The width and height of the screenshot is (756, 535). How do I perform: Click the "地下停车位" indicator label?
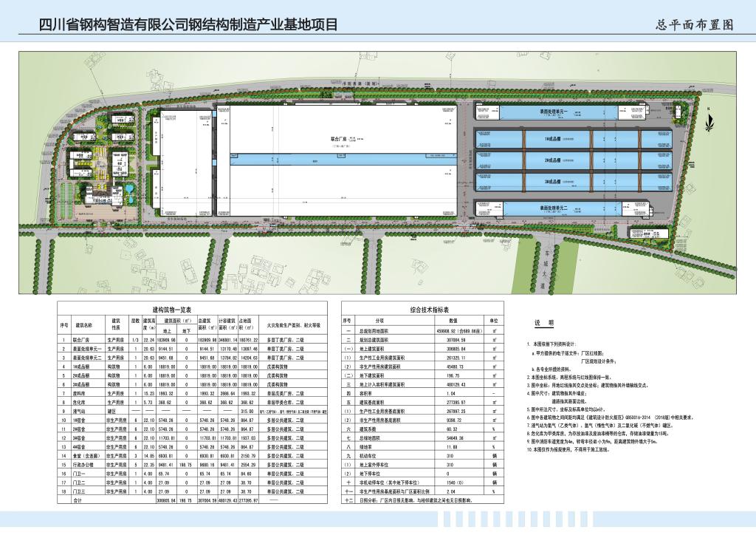(x=370, y=474)
